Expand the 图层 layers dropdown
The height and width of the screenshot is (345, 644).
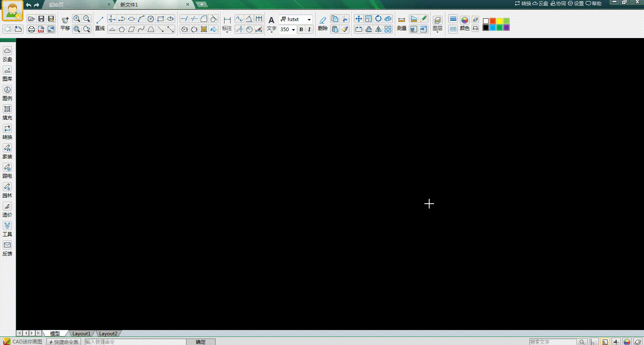(437, 24)
